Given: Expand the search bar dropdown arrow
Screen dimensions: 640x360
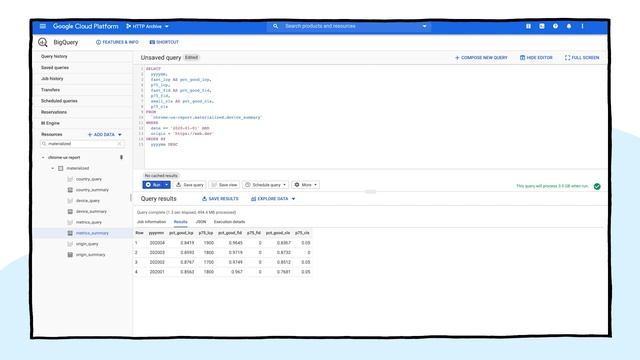Looking at the screenshot, I should [x=424, y=26].
